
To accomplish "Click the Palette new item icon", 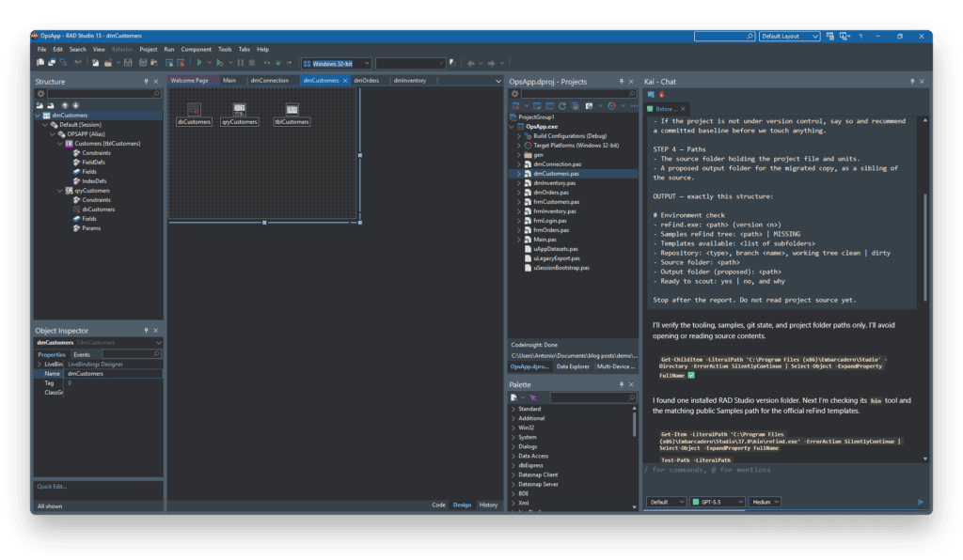I will [x=514, y=397].
